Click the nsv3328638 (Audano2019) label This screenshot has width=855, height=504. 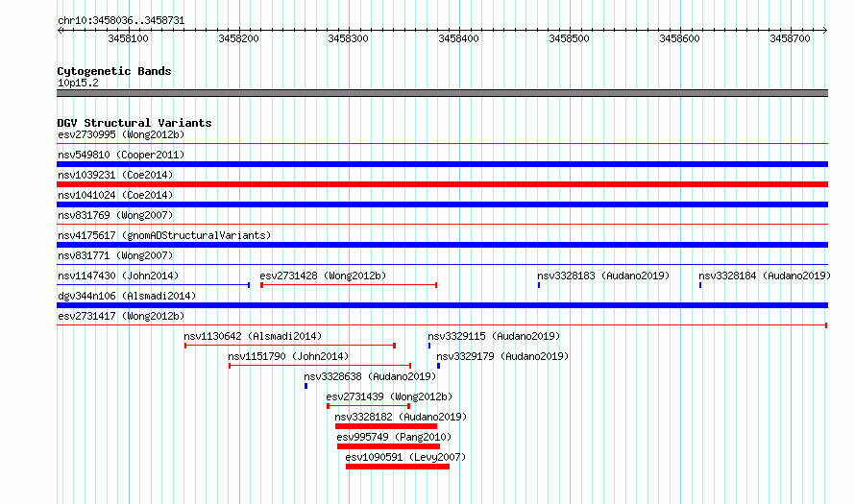click(370, 376)
